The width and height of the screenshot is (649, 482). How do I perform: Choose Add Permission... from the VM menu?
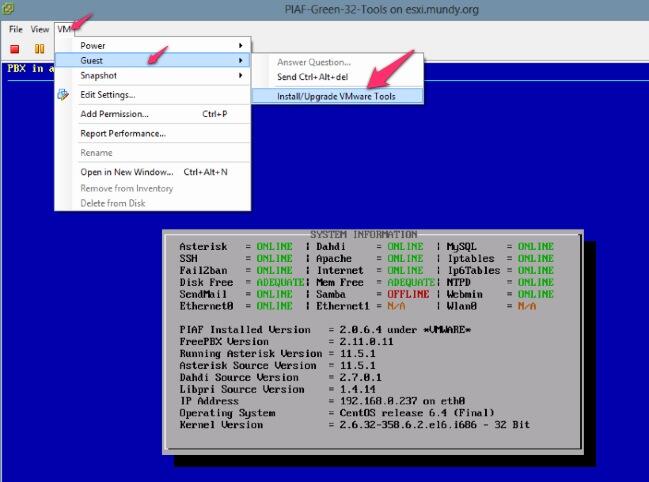coord(152,114)
